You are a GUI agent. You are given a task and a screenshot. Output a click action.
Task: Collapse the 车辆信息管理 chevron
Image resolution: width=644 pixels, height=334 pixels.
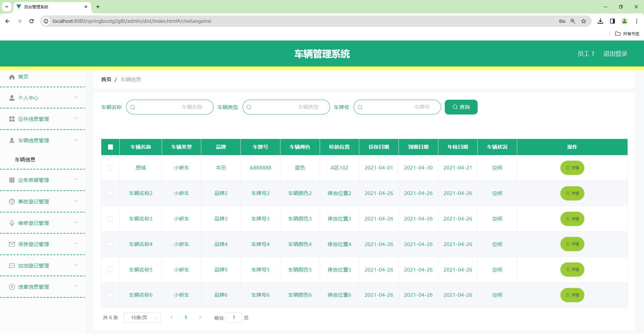point(76,140)
